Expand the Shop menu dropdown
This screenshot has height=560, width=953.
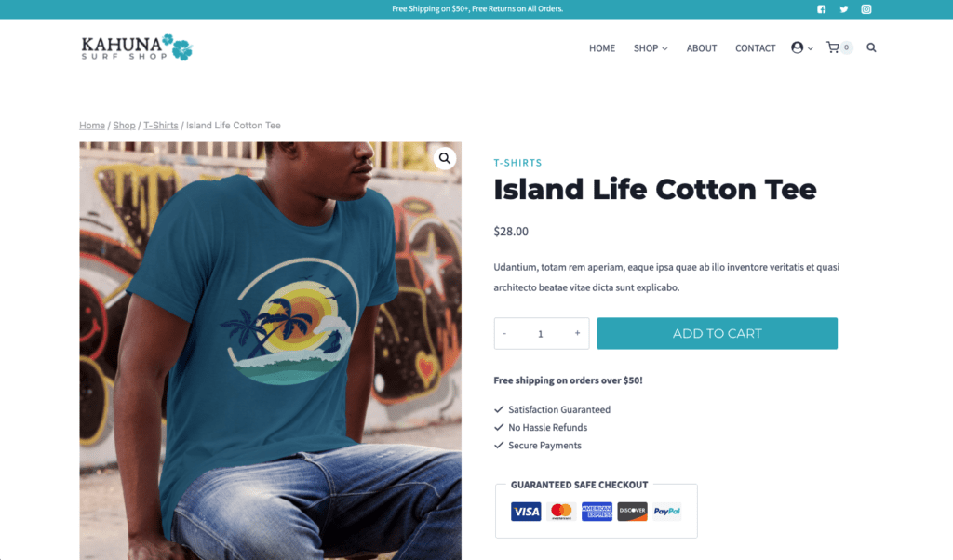pos(651,48)
